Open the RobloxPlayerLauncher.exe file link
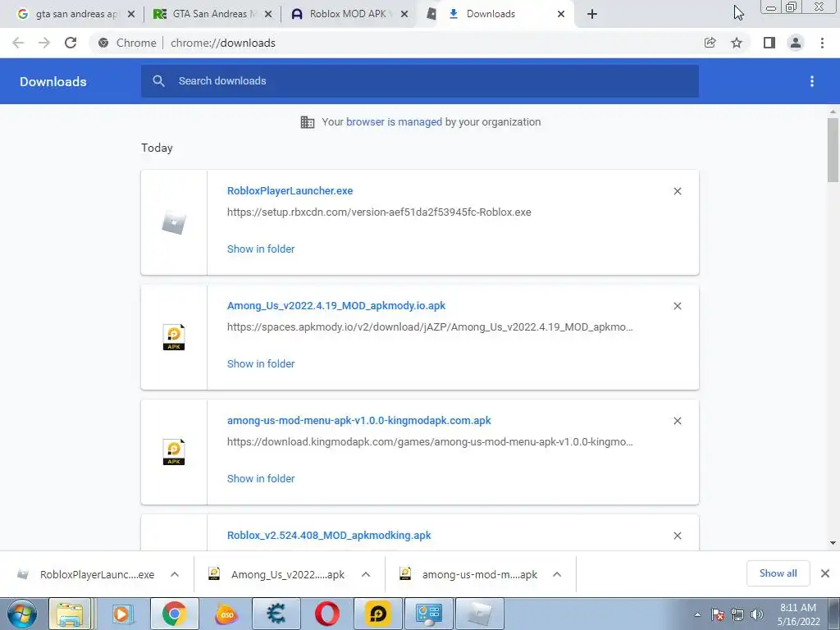840x630 pixels. (290, 190)
